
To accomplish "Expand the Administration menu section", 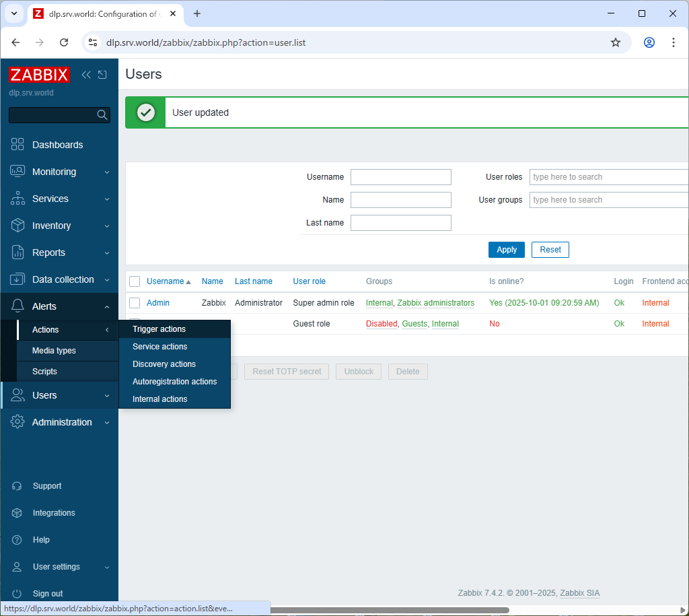I will (59, 422).
